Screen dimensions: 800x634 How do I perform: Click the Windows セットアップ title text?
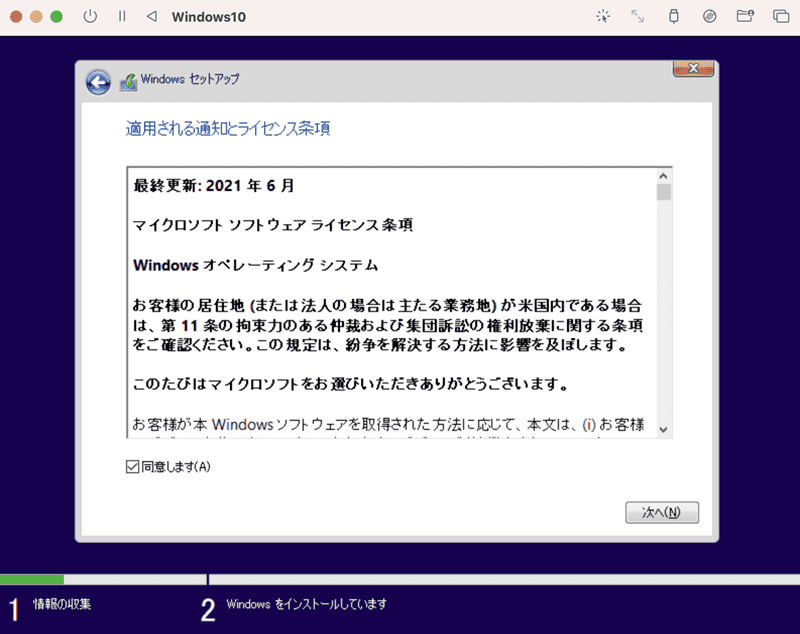(190, 79)
